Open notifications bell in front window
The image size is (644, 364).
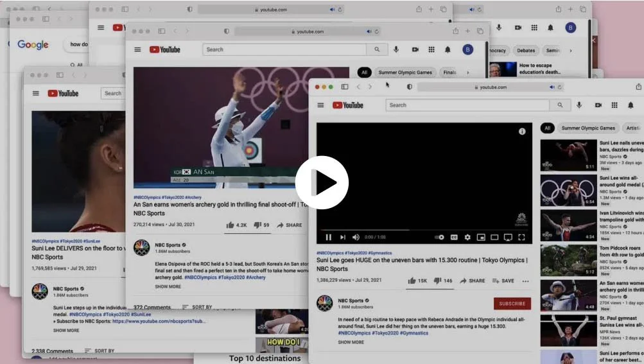point(631,105)
